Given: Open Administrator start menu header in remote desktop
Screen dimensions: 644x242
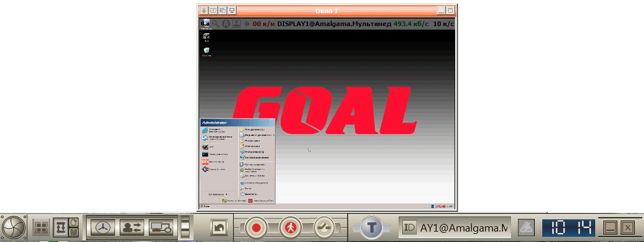Looking at the screenshot, I should [x=237, y=122].
